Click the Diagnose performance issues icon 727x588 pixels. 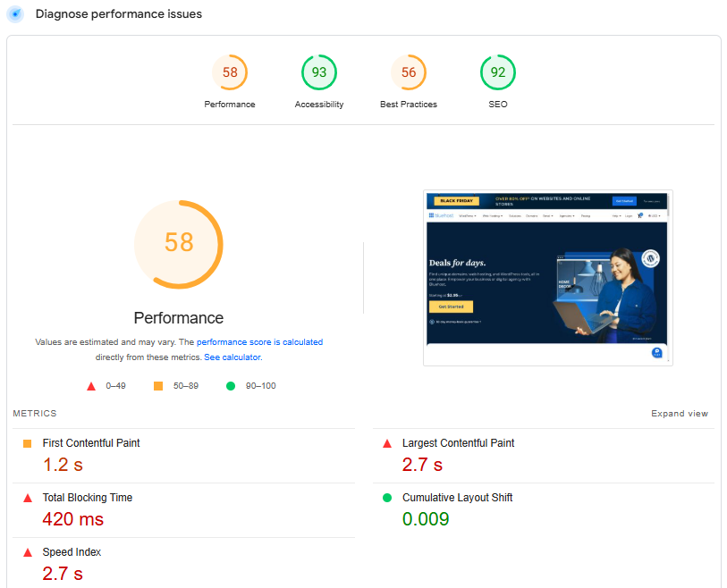click(x=15, y=14)
